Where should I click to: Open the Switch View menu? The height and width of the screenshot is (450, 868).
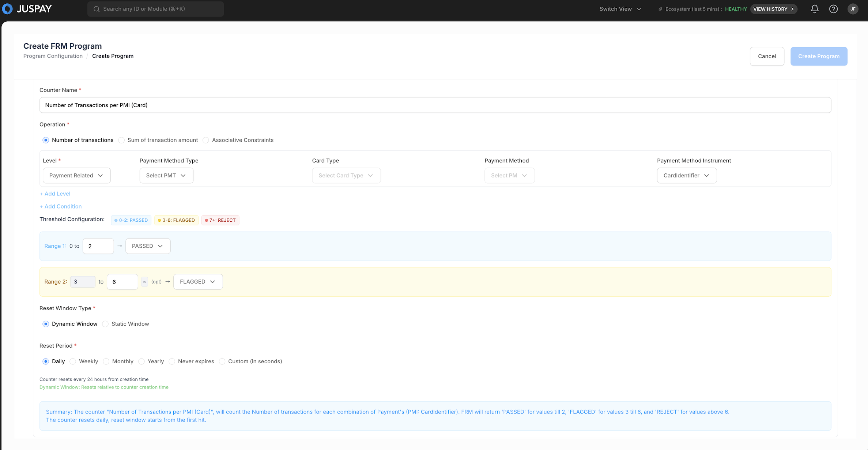pos(620,9)
